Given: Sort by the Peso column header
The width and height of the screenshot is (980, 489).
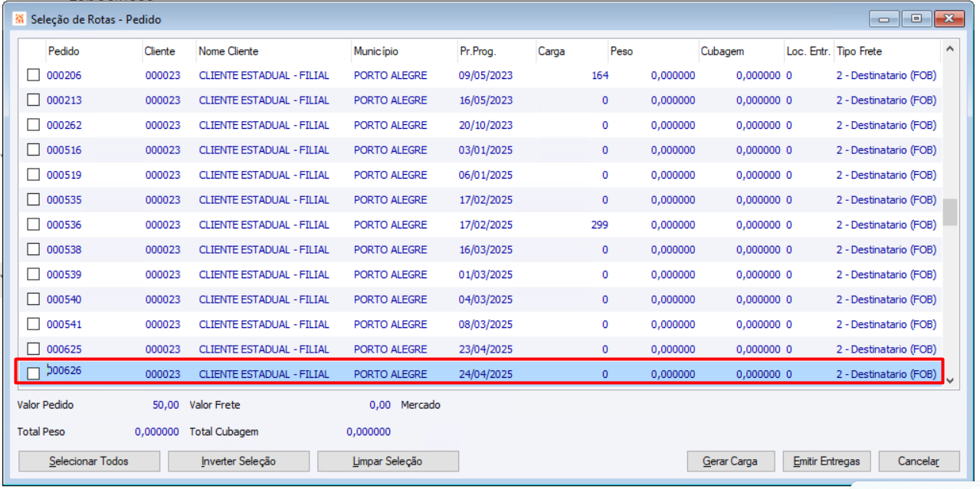Looking at the screenshot, I should click(653, 51).
